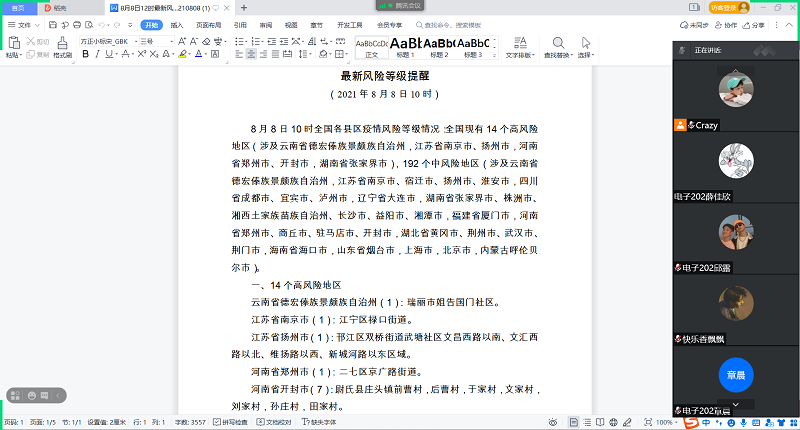Image resolution: width=800 pixels, height=430 pixels.
Task: Switch to the Insert (插入) ribbon tab
Action: pyautogui.click(x=177, y=24)
